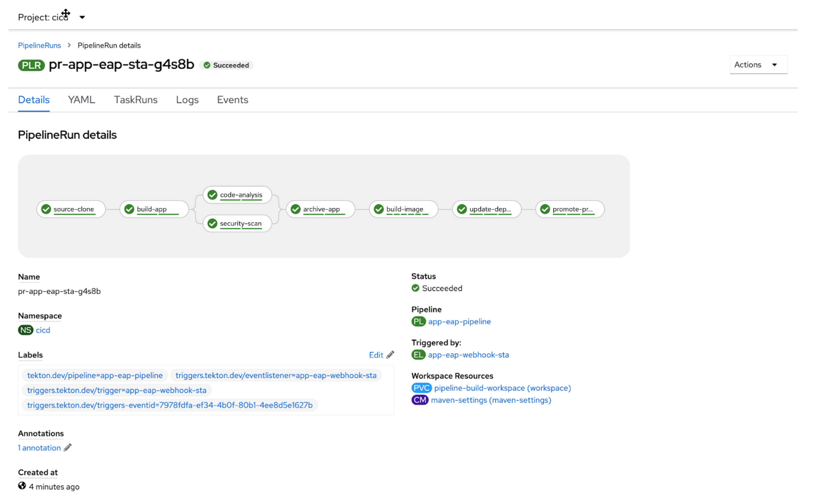Click the PLR badge next to the title
This screenshot has height=504, width=819.
tap(31, 65)
